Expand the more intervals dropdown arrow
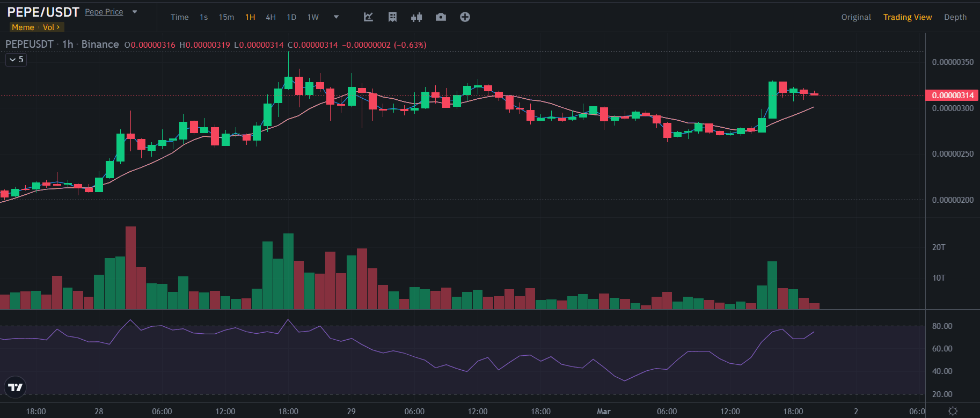 tap(336, 17)
